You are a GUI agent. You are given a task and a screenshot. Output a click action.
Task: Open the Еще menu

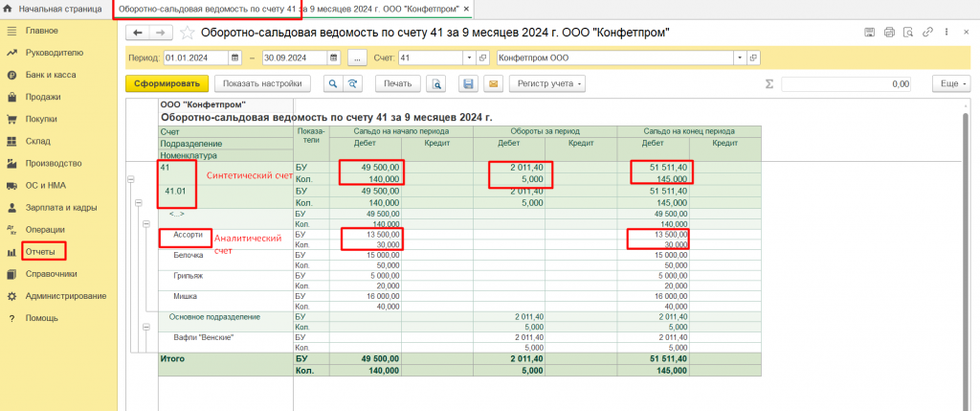(951, 84)
